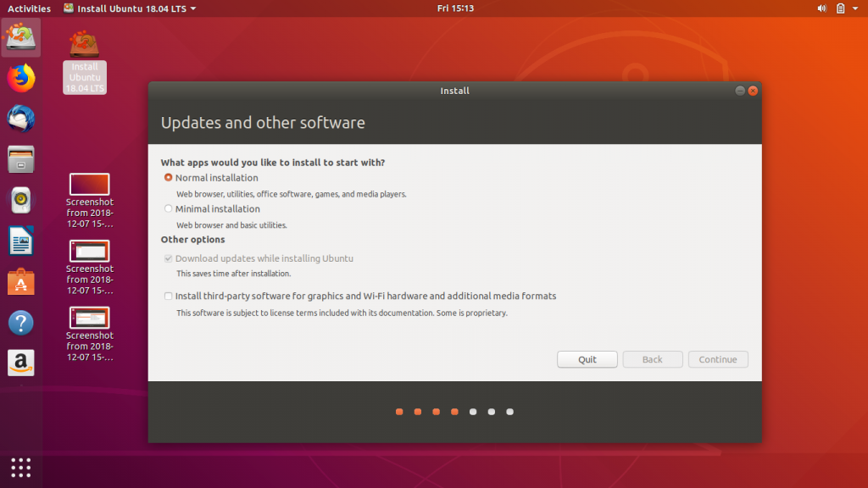Open the Files manager in dock
This screenshot has height=488, width=868.
[20, 159]
